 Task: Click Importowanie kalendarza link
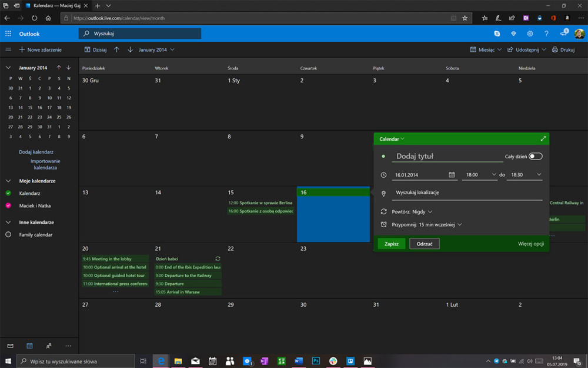45,164
